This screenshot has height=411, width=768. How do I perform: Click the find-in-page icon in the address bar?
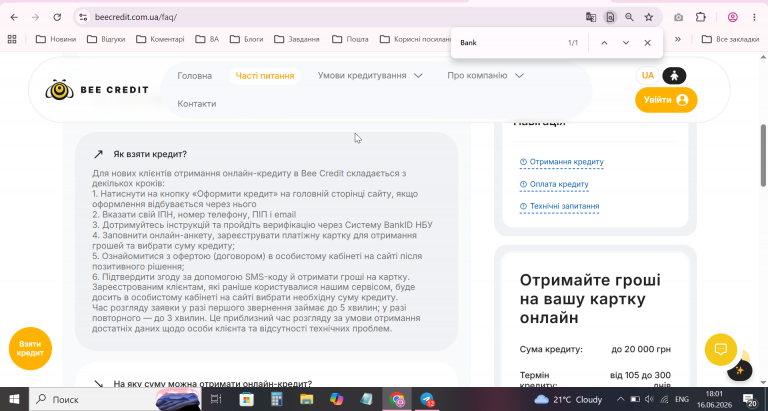point(610,17)
